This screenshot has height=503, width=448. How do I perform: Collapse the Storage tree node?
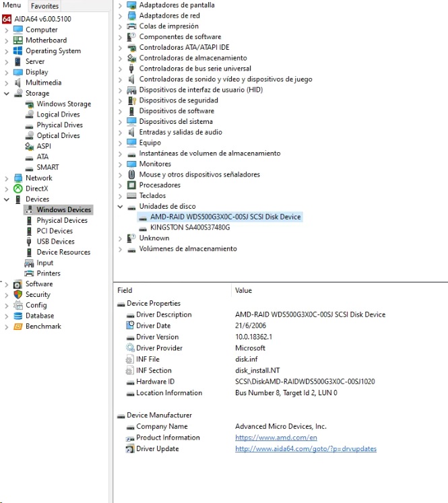[x=7, y=94]
